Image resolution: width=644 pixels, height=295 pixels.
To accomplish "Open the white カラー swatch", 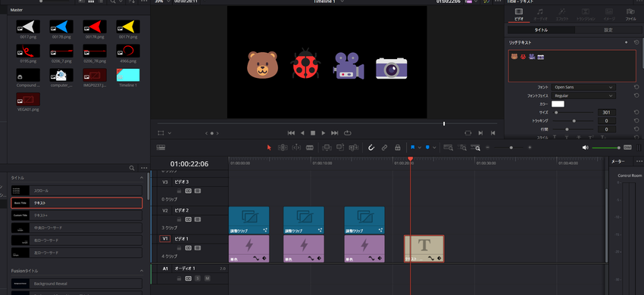I will [558, 104].
